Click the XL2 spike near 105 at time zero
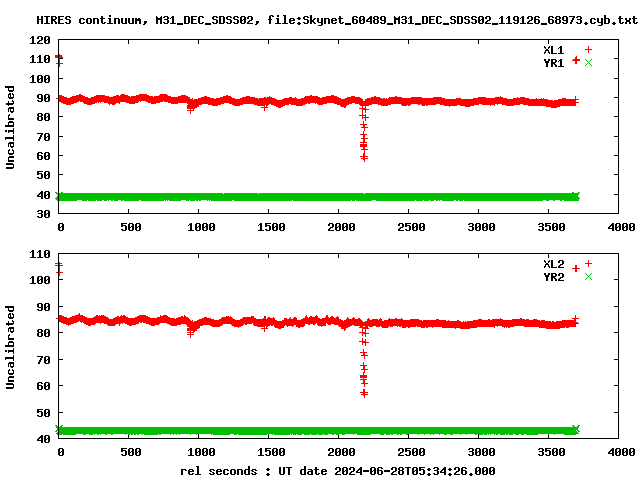640x480 pixels. pos(59,269)
